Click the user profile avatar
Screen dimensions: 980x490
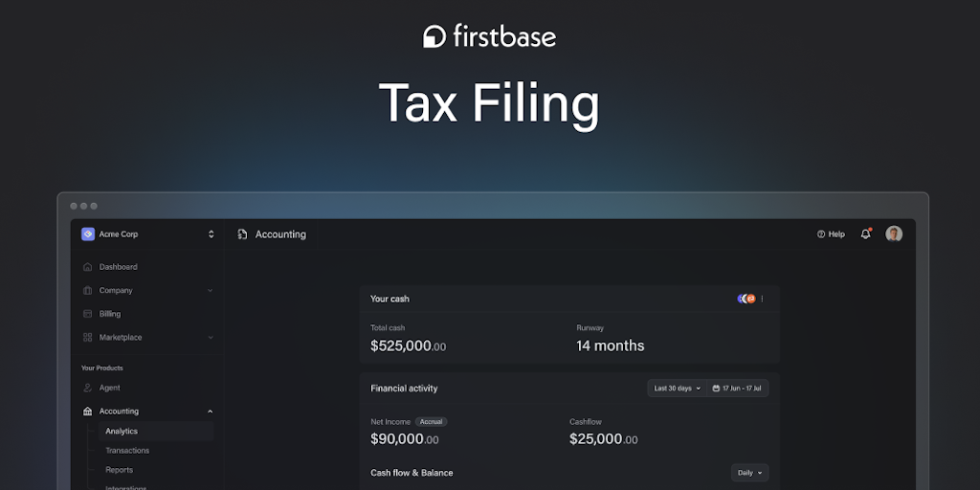coord(894,234)
